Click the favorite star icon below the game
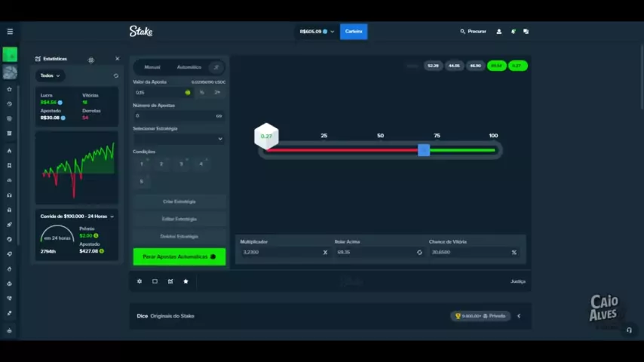Viewport: 644px width, 362px height. click(186, 281)
